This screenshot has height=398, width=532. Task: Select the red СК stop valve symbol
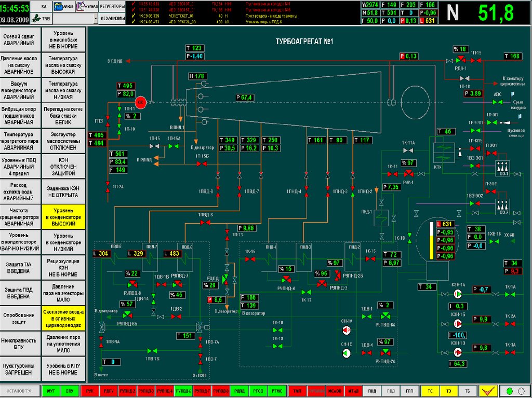pyautogui.click(x=140, y=103)
